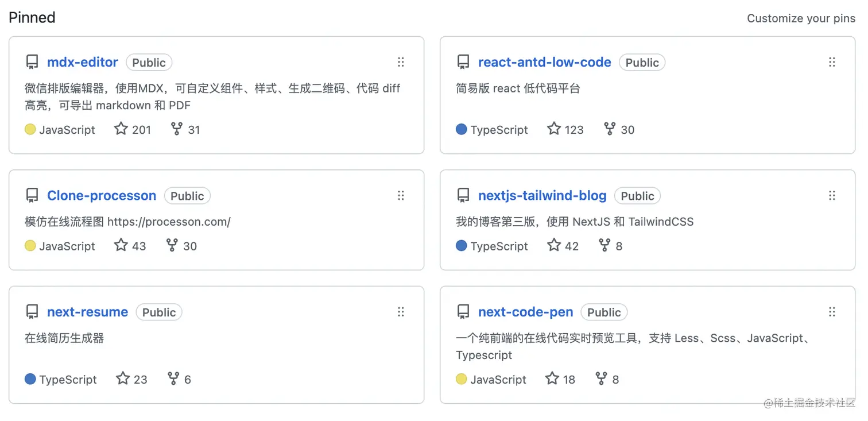Click the fork icon on Clone-processon

tap(172, 245)
